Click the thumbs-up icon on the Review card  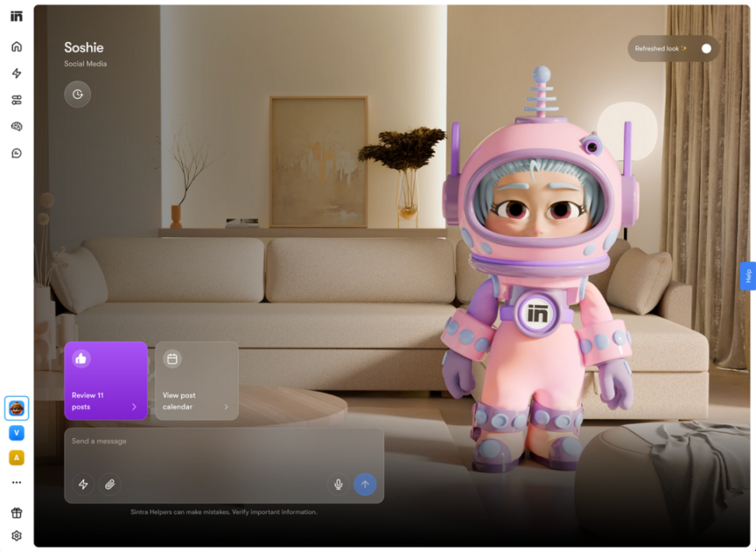tap(81, 359)
